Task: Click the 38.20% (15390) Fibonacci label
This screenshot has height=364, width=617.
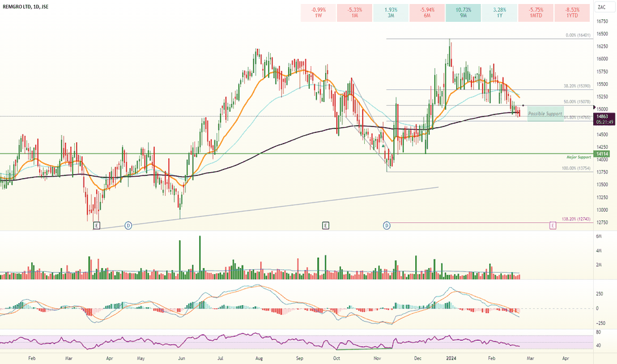Action: 577,86
